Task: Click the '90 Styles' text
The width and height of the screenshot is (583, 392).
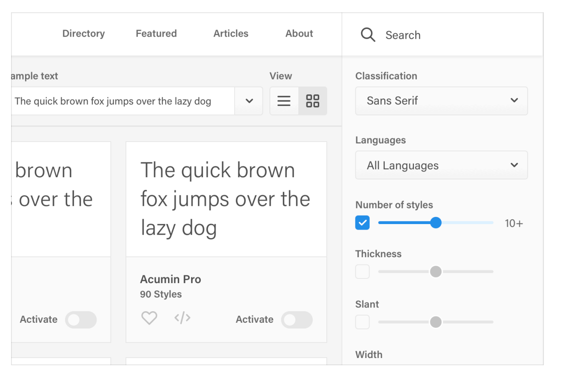Action: click(x=161, y=294)
